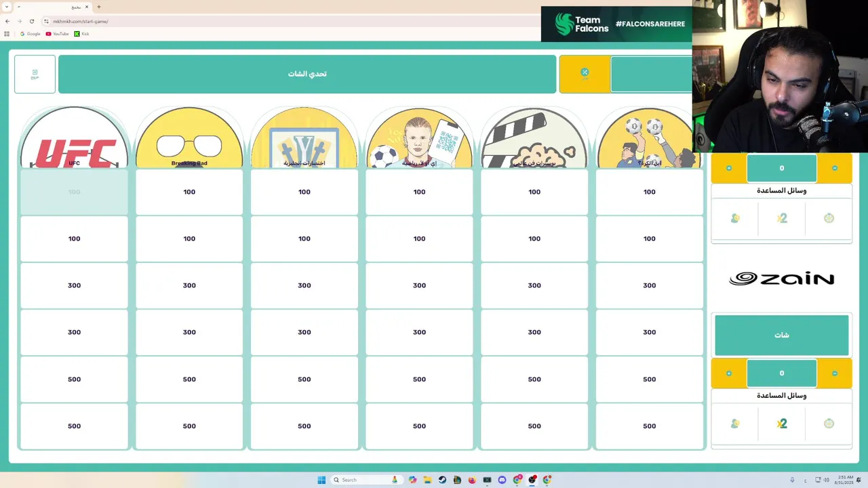This screenshot has height=488, width=868.
Task: Pick the lower 300 tile in the popcorn movie column
Action: click(x=534, y=332)
